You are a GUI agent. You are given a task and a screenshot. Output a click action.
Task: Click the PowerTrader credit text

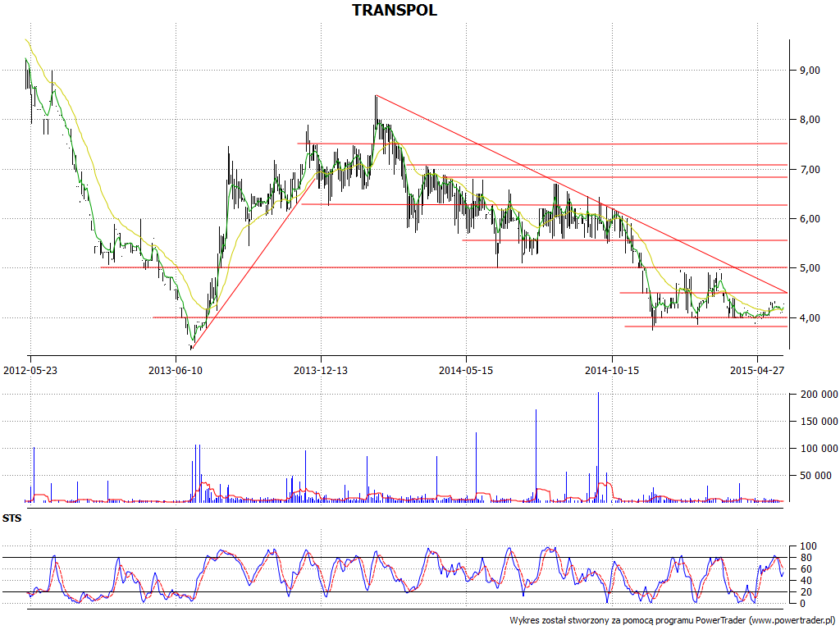[673, 620]
